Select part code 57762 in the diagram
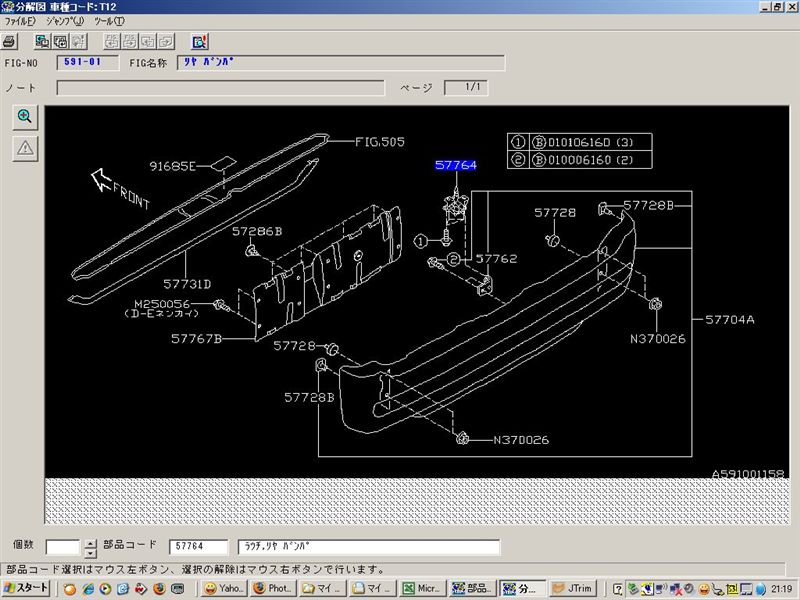The width and height of the screenshot is (800, 600). (x=496, y=259)
